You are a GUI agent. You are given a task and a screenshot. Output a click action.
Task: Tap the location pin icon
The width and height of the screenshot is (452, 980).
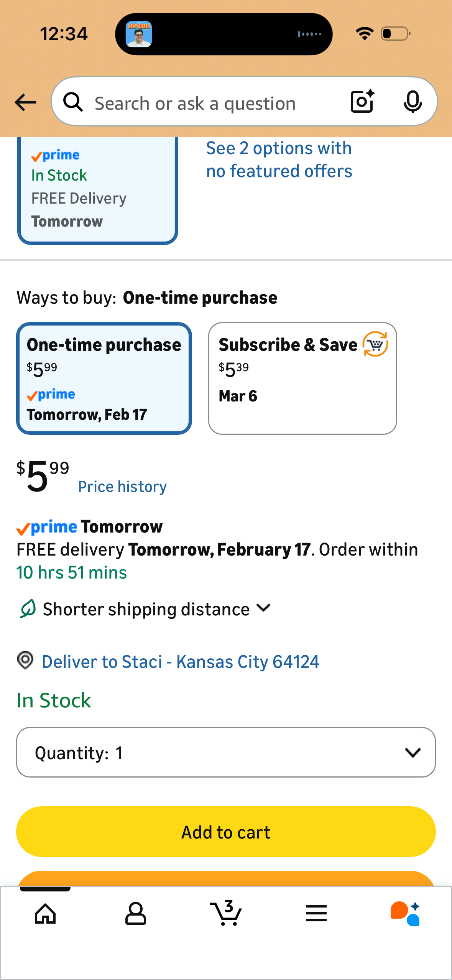coord(25,661)
